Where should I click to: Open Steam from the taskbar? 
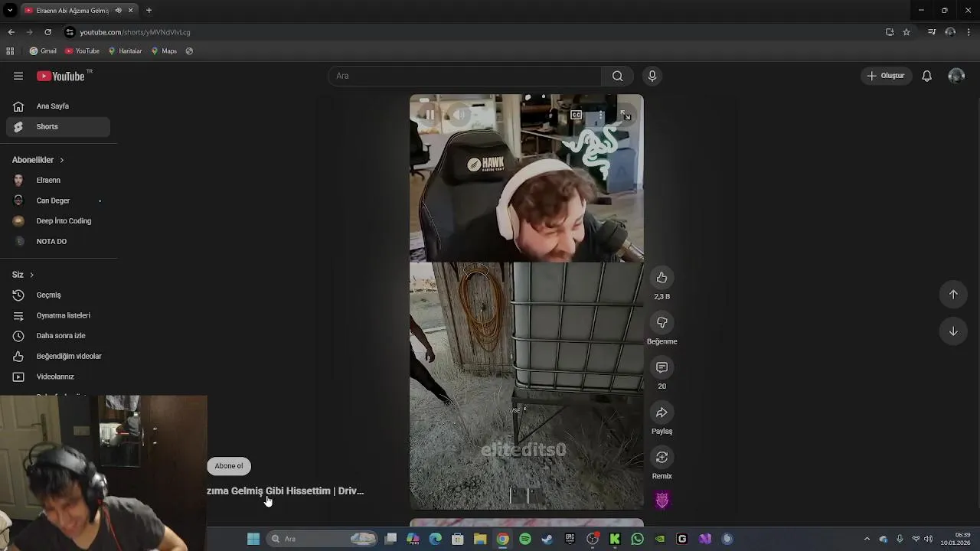pos(547,539)
